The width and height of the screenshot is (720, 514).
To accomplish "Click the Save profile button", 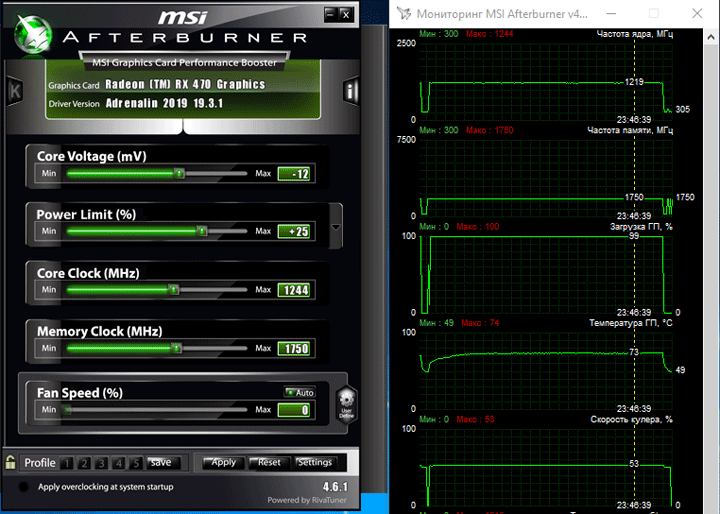I will point(161,463).
